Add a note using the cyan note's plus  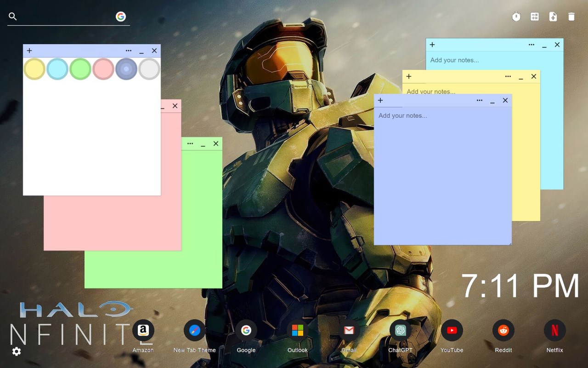432,45
